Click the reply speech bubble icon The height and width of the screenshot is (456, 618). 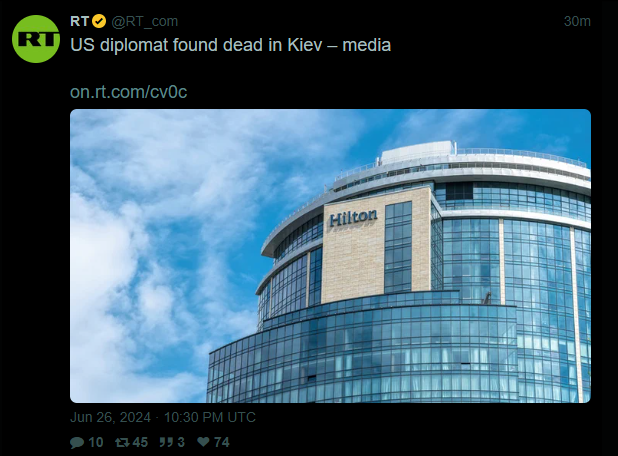(x=77, y=443)
